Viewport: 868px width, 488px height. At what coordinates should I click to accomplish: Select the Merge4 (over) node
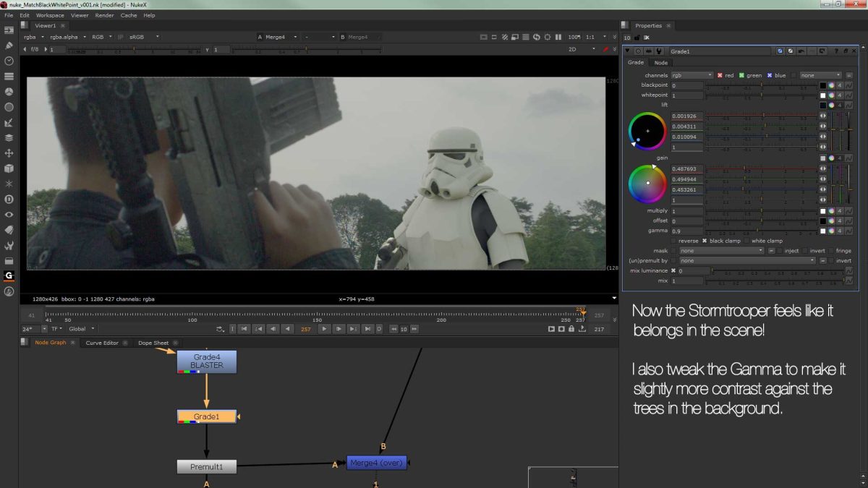pyautogui.click(x=376, y=462)
